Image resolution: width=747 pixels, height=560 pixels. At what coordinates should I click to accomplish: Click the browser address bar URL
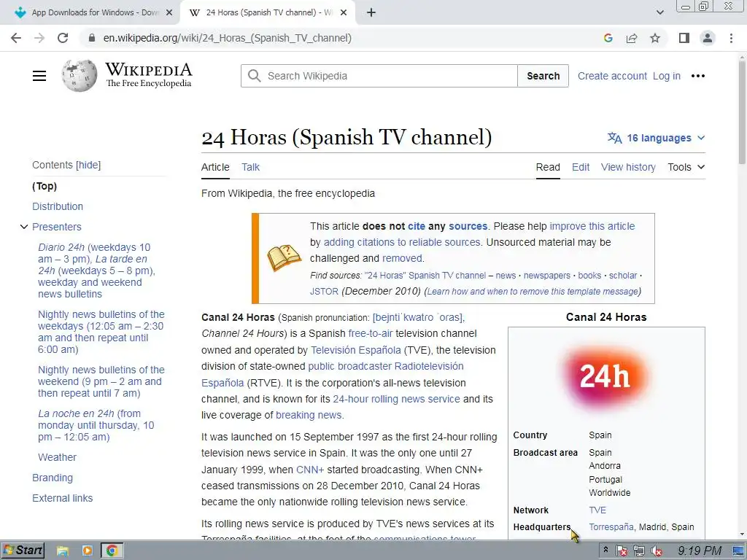[x=228, y=38]
